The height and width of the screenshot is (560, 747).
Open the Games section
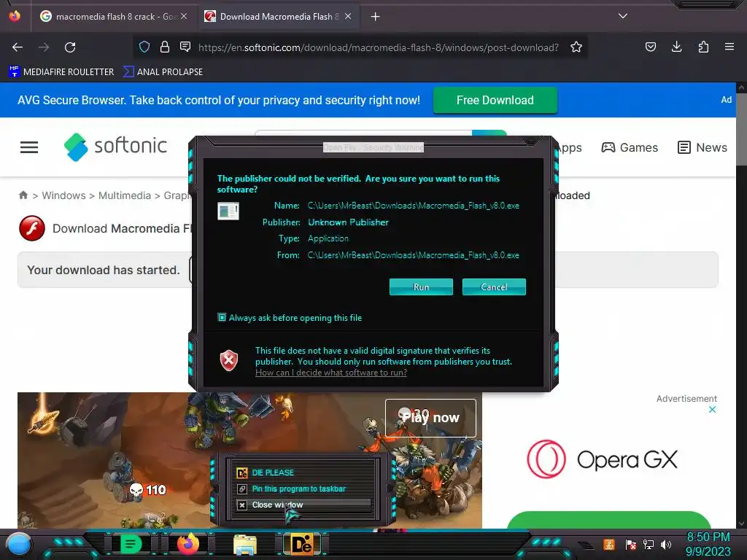(630, 147)
